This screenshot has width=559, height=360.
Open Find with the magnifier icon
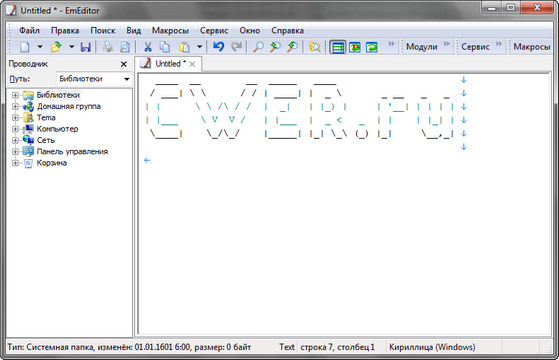[258, 47]
